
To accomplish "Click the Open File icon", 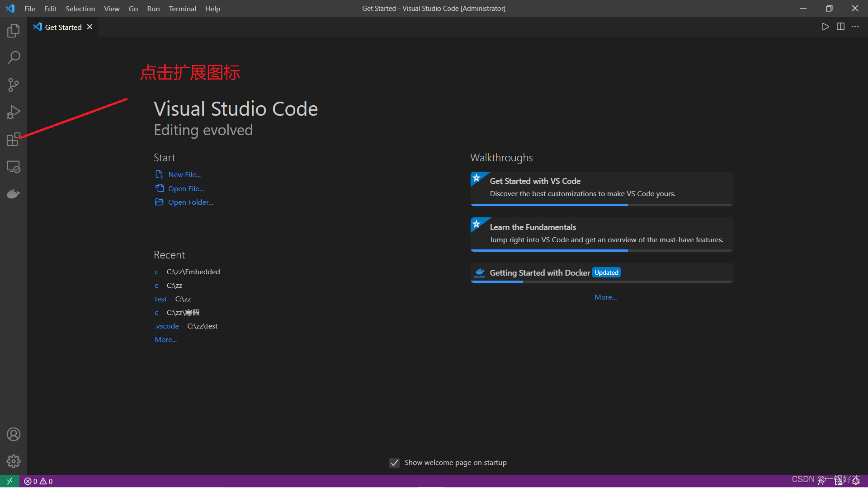I will point(159,188).
